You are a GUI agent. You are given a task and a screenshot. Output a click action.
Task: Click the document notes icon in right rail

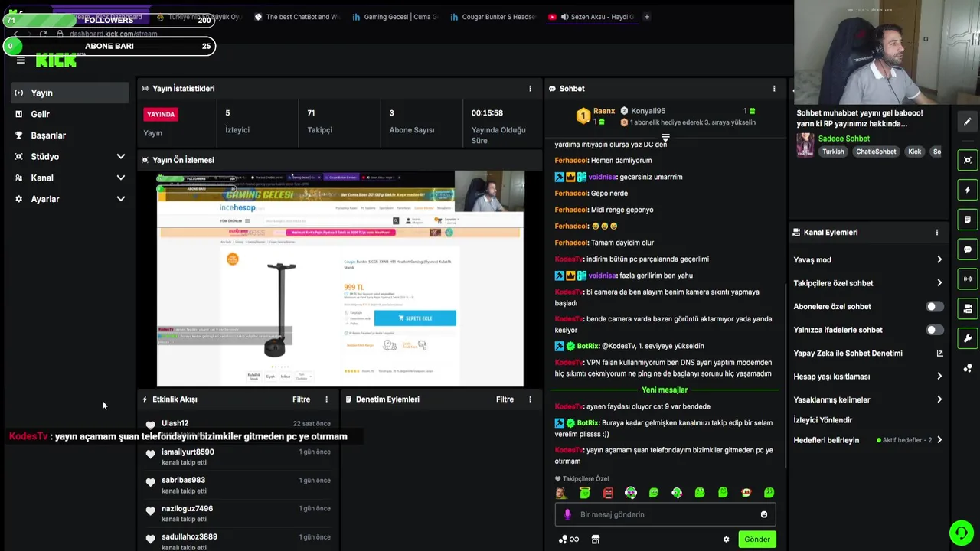[x=968, y=220]
